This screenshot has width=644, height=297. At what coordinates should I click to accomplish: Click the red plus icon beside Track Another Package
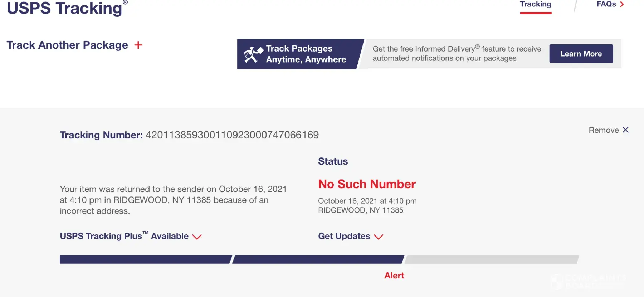point(138,45)
